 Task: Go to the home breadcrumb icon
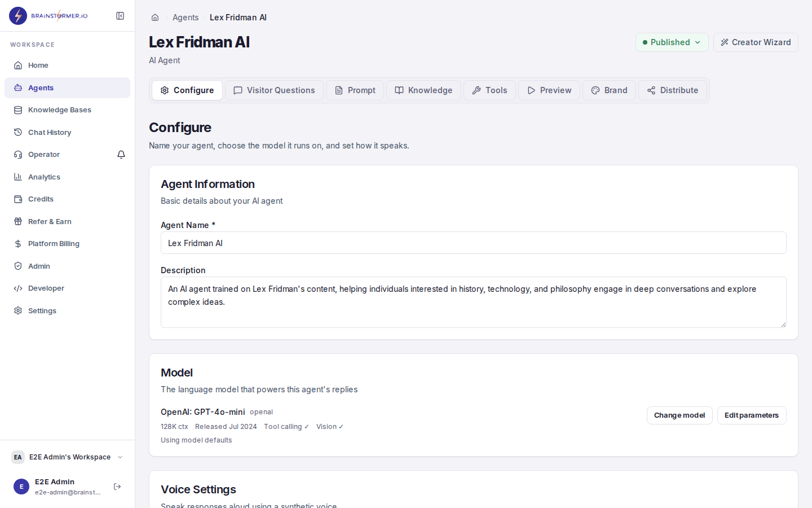155,17
